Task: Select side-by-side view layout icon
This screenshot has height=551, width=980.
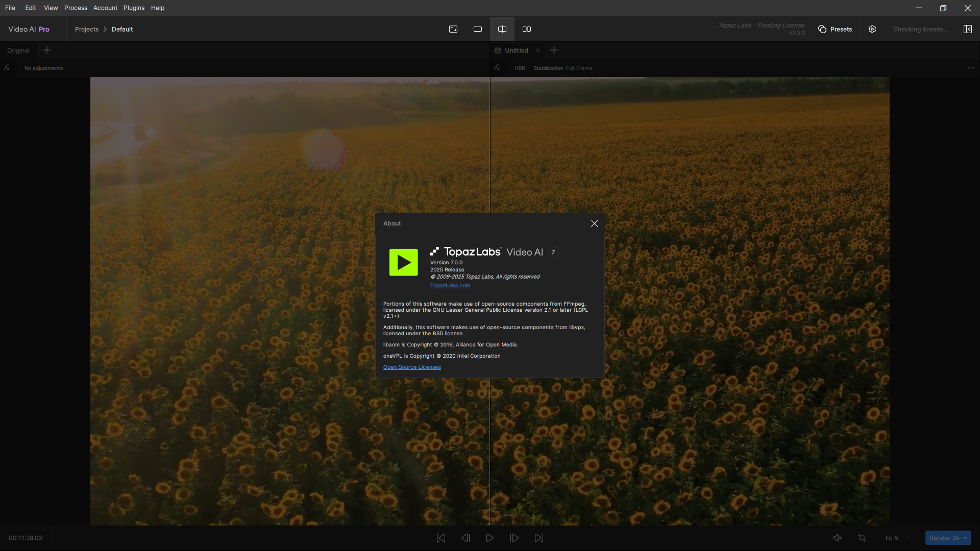Action: coord(527,29)
